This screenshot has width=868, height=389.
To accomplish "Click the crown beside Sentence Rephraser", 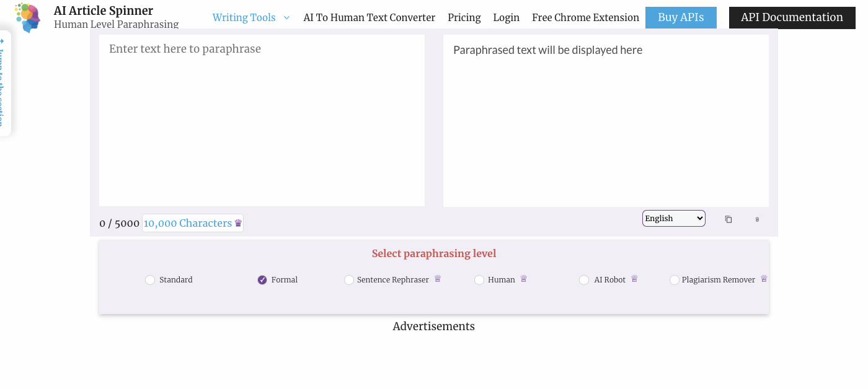I will 438,279.
